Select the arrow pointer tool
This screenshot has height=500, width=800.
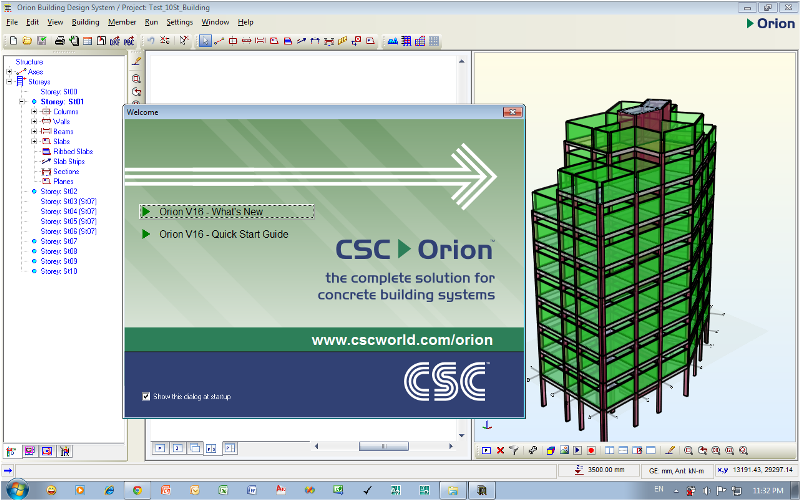[x=205, y=41]
